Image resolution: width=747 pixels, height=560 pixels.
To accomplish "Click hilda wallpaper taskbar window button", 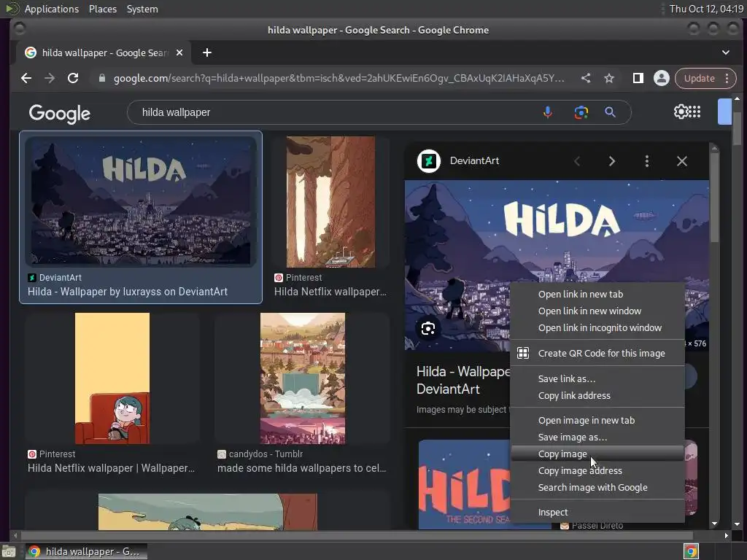I will pos(86,551).
